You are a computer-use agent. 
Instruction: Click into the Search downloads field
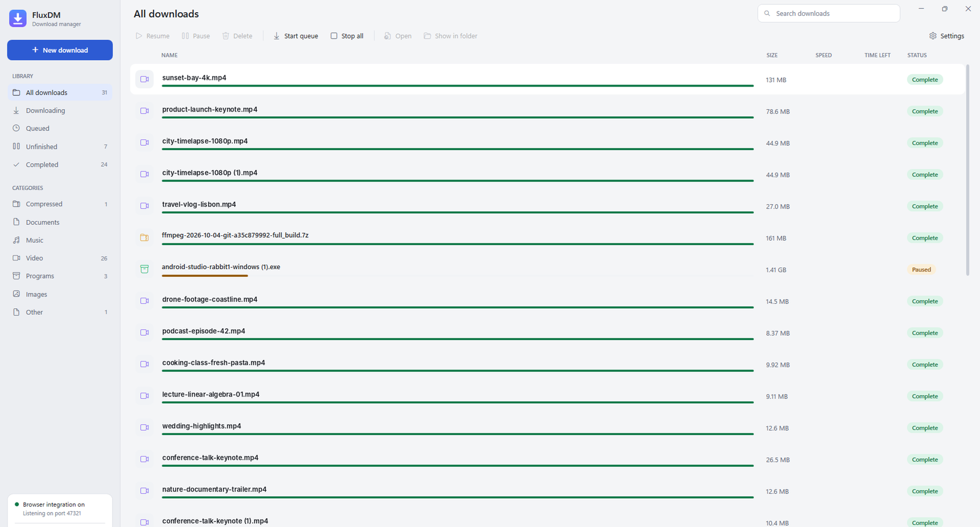tap(829, 13)
